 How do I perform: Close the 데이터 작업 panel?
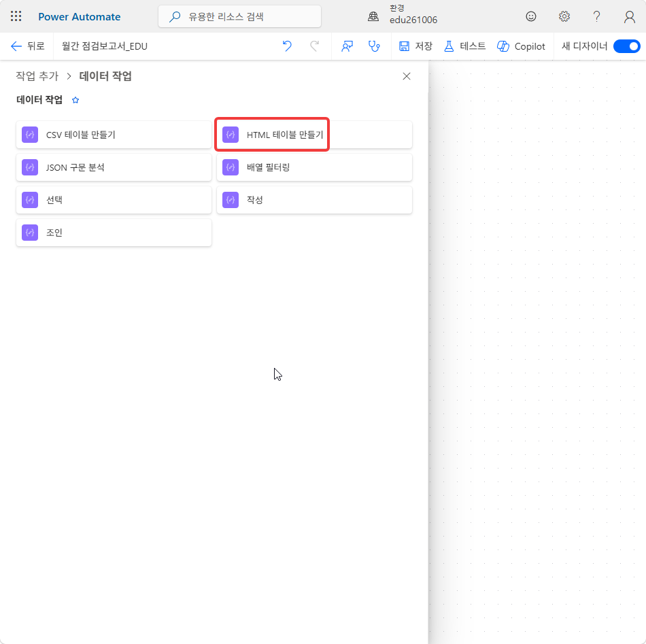[x=407, y=76]
